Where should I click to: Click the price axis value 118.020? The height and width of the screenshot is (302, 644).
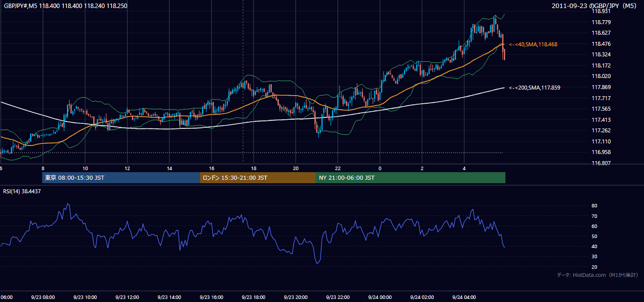(x=602, y=76)
